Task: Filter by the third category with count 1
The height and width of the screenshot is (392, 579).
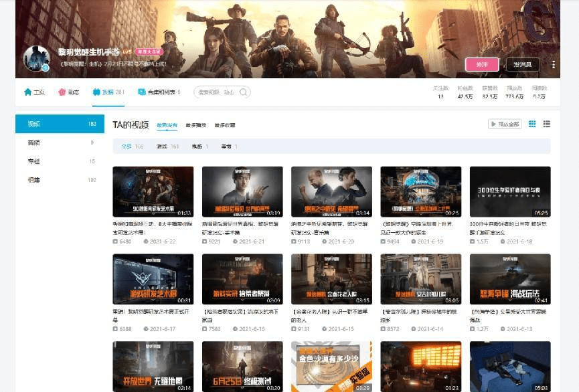Action: point(199,146)
